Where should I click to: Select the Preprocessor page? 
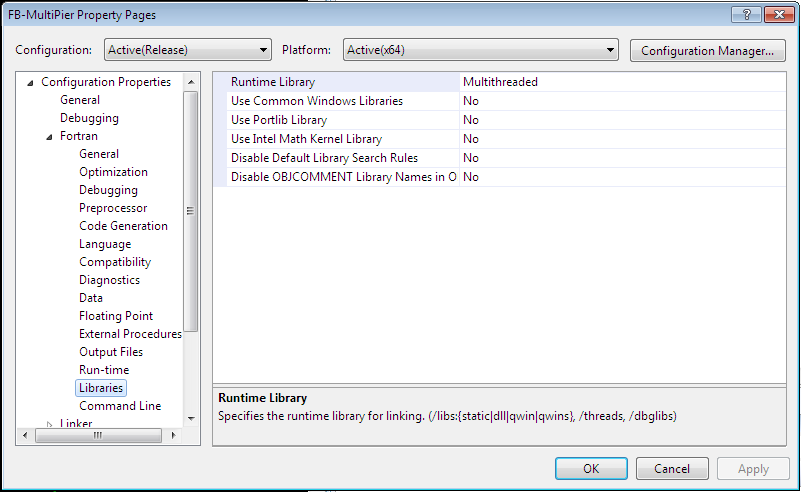pyautogui.click(x=113, y=208)
